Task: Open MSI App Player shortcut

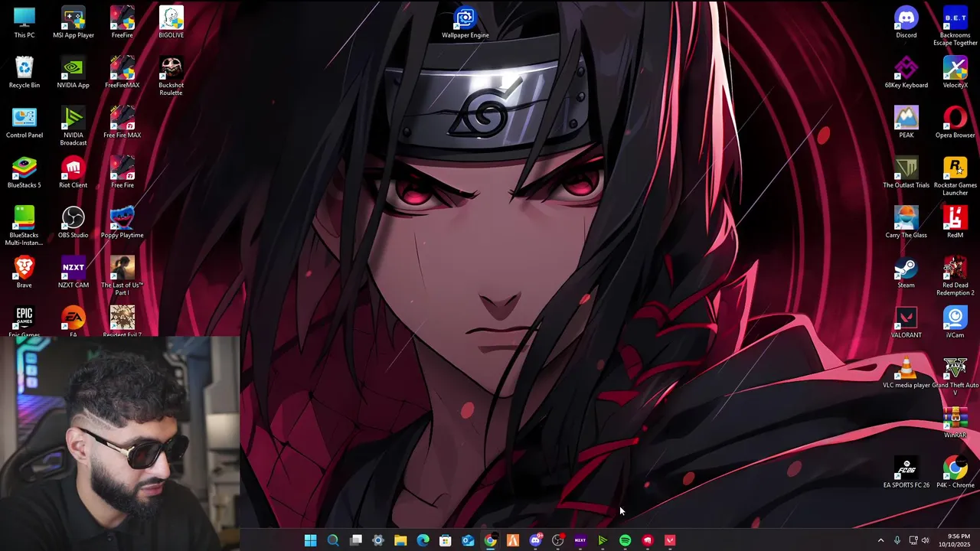Action: point(73,22)
